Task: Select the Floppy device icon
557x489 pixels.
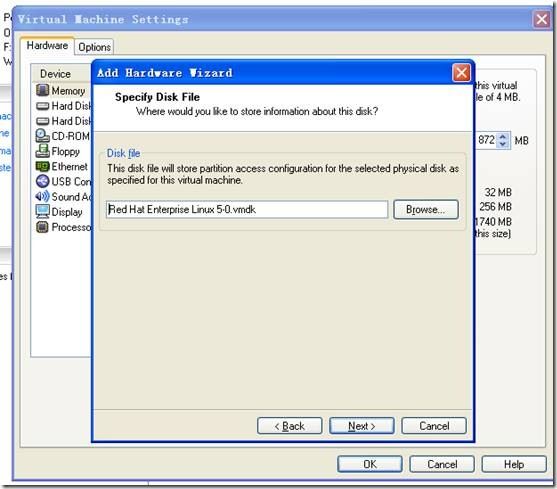Action: pyautogui.click(x=43, y=151)
